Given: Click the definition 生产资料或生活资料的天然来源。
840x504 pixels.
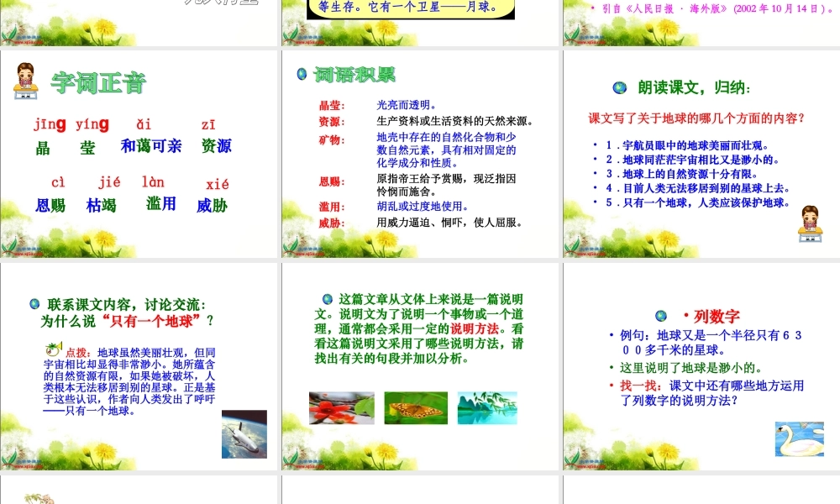Looking at the screenshot, I should (x=455, y=121).
